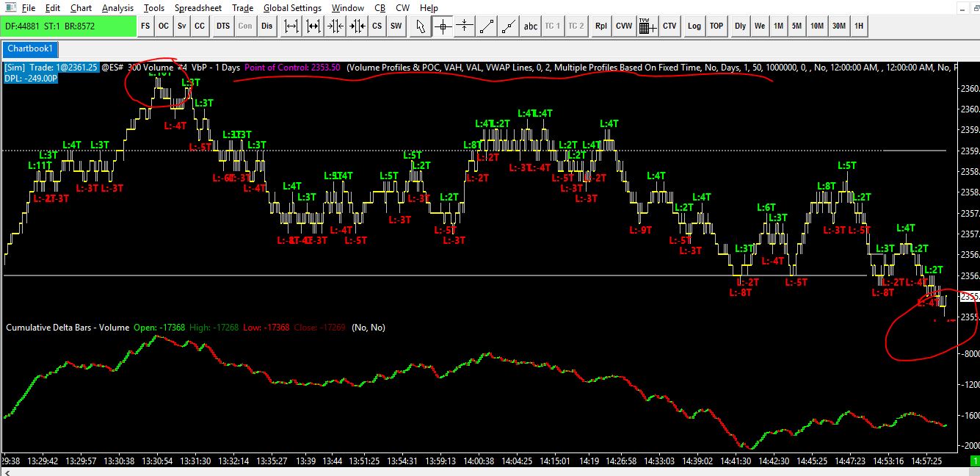Click the CVW toolbar button
980x476 pixels.
pos(624,26)
